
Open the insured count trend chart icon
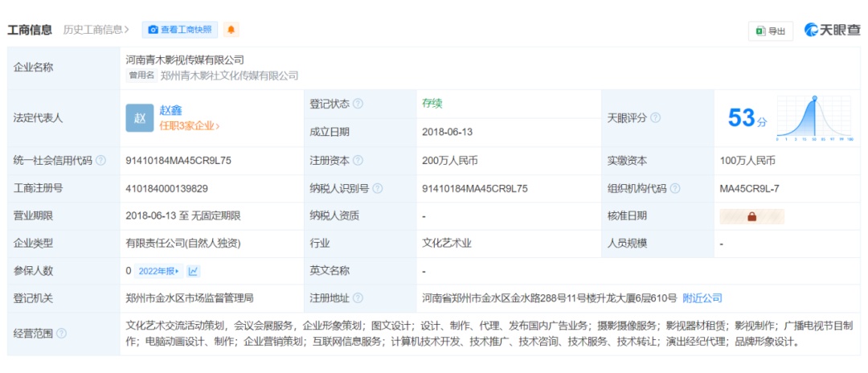[194, 271]
